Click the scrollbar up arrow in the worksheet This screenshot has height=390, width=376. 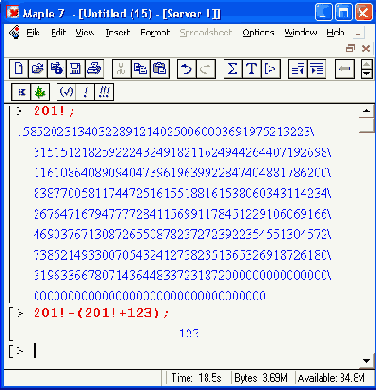click(366, 111)
